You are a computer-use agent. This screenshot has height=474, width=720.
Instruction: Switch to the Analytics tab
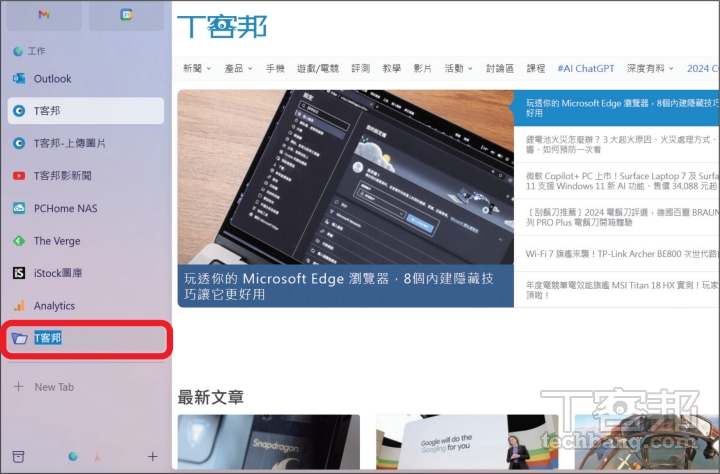tap(86, 305)
